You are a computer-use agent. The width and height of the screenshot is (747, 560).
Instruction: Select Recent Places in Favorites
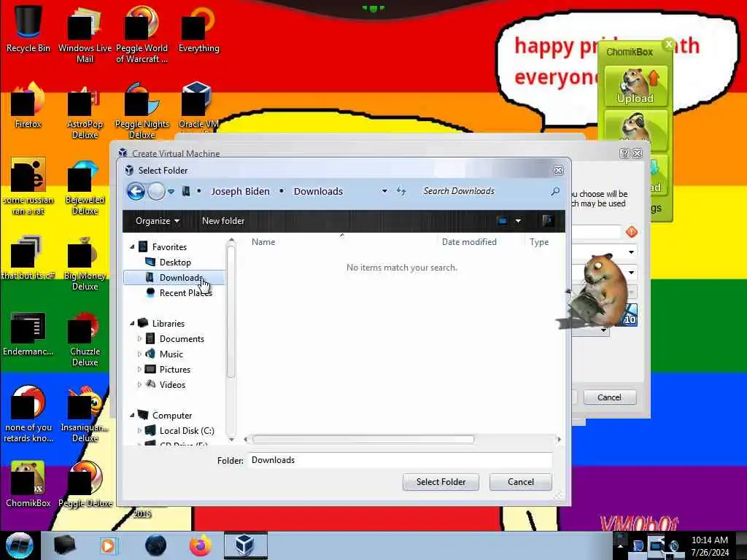[186, 293]
